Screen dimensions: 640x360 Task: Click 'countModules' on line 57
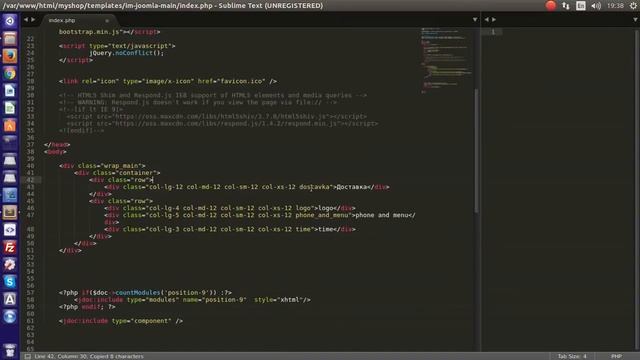click(x=138, y=293)
